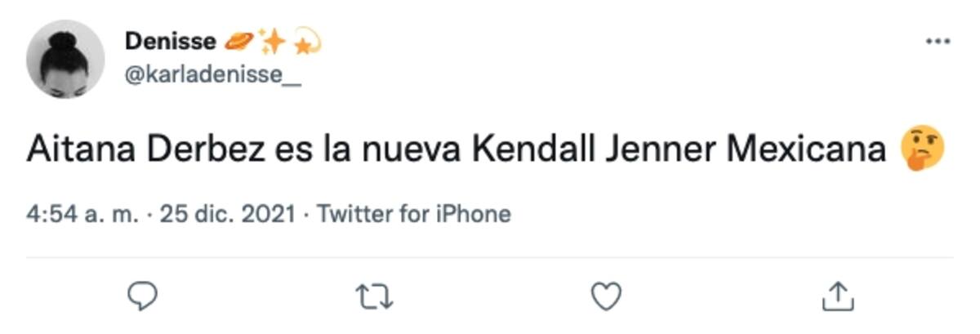
Task: Retweet Denisse's post
Action: point(375,296)
